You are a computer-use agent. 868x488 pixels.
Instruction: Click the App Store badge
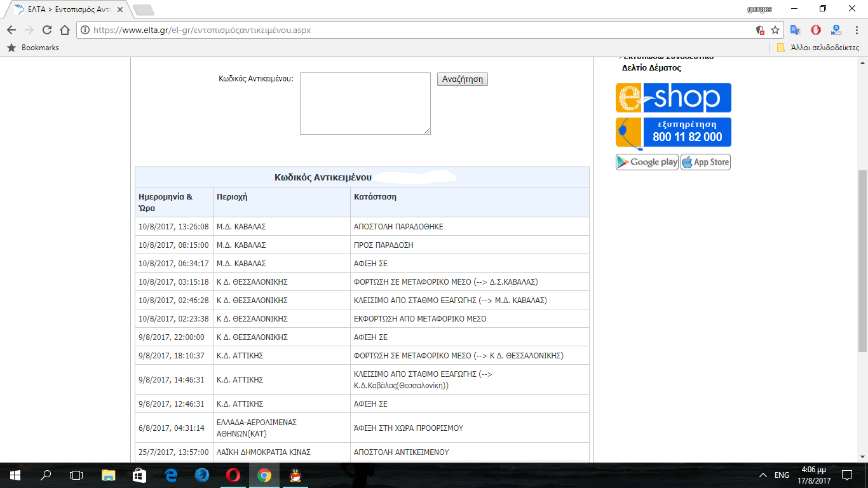point(705,162)
